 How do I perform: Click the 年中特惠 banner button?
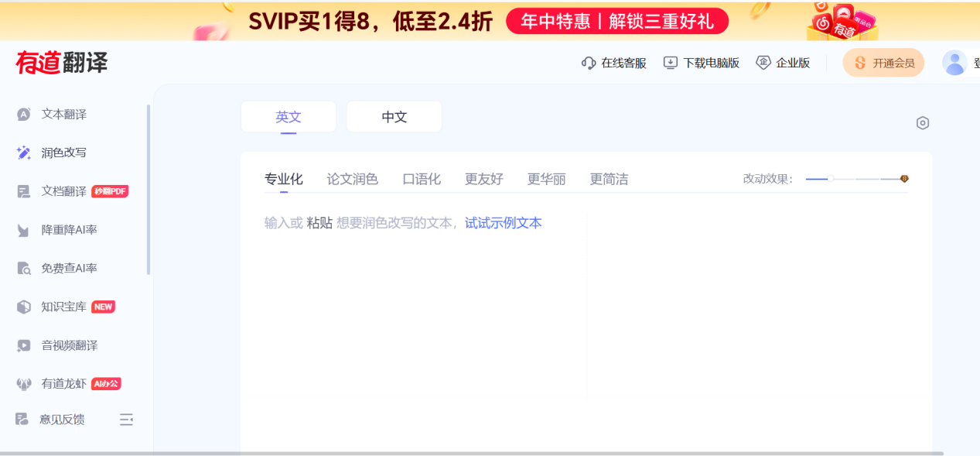[x=617, y=22]
